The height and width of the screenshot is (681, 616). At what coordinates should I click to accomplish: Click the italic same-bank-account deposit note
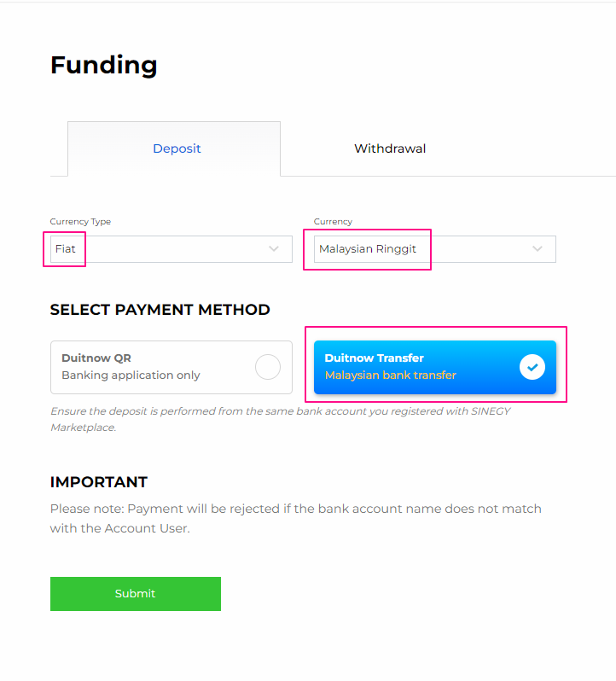(281, 419)
